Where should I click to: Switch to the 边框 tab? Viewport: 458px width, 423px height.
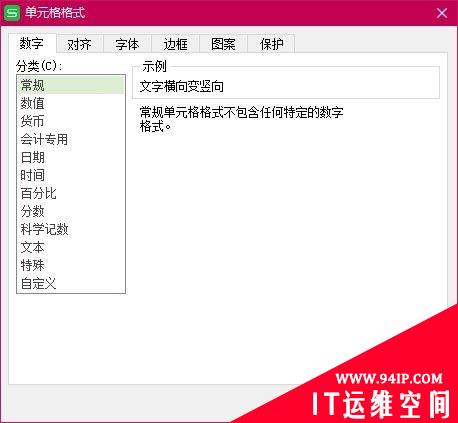(x=175, y=44)
